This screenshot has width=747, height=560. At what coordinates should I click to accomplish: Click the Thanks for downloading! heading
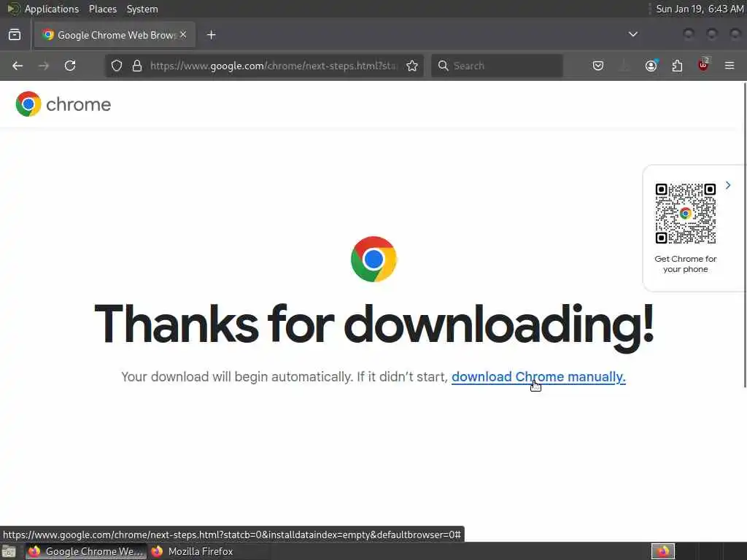tap(374, 326)
